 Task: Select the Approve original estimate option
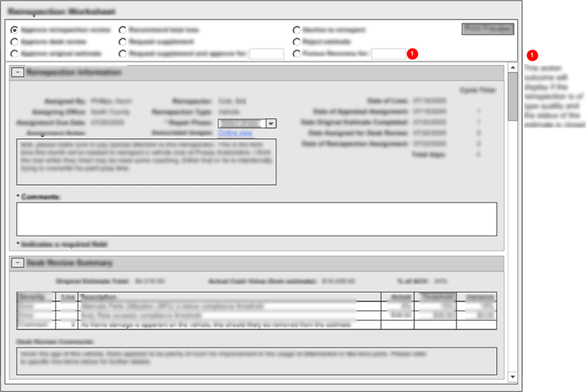point(15,54)
